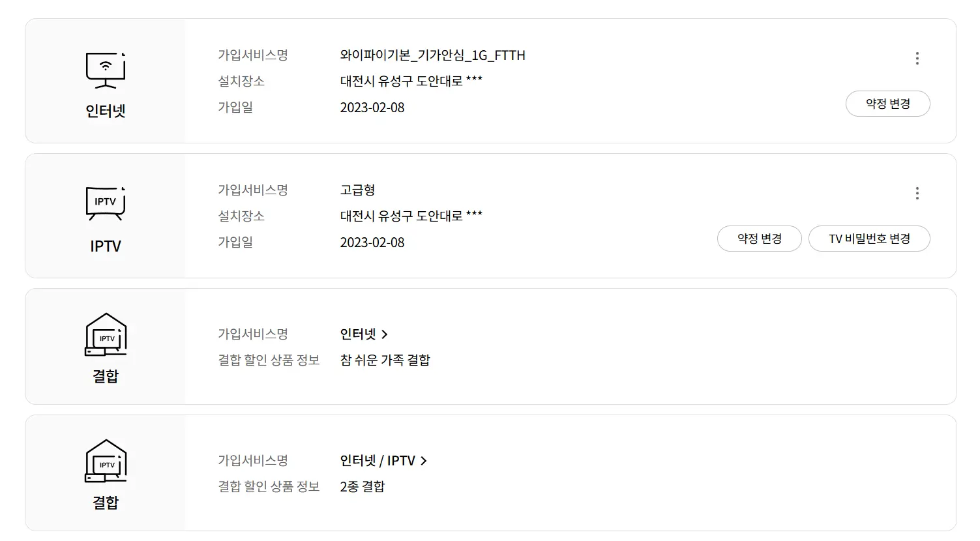Click the second bundle house icon
The image size is (980, 541).
(x=106, y=461)
